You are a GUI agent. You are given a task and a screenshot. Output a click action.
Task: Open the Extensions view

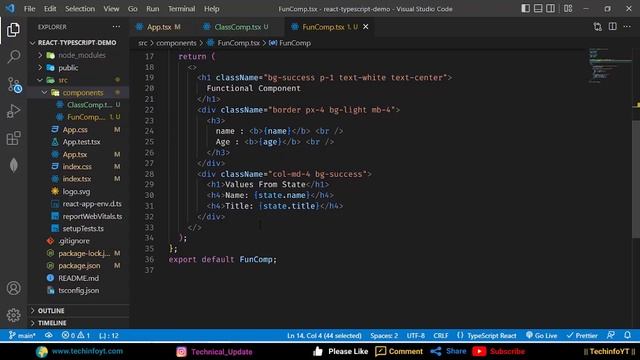[13, 138]
